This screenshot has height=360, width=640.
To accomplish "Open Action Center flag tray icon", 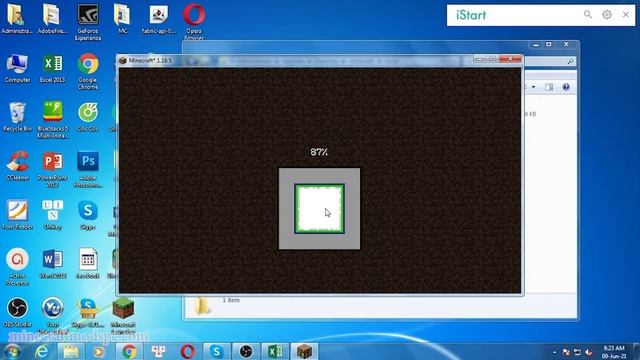I will pyautogui.click(x=566, y=352).
